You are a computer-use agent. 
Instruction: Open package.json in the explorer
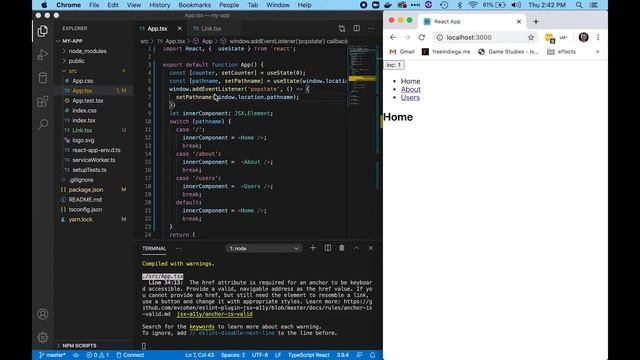pyautogui.click(x=86, y=190)
